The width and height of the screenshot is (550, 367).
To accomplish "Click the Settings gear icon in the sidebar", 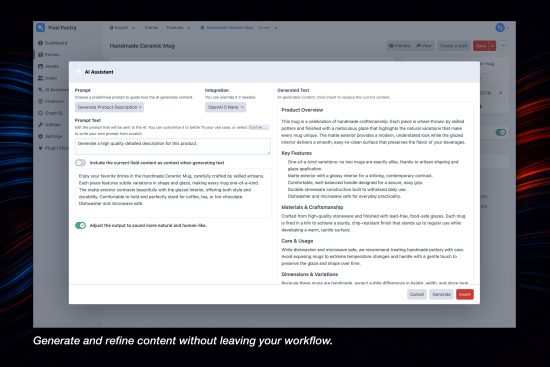I will coord(40,136).
